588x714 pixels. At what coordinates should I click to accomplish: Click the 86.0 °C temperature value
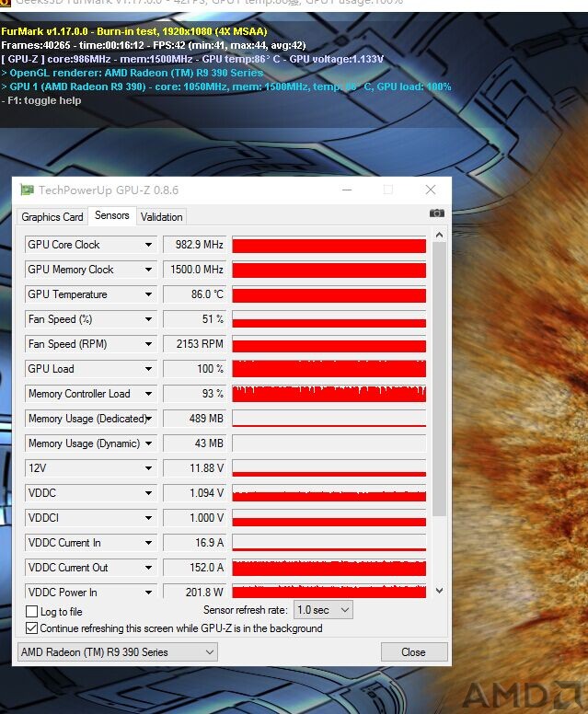click(194, 294)
